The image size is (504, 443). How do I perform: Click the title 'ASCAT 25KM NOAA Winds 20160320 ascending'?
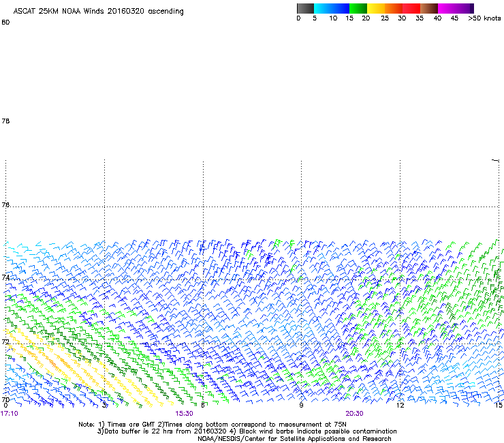tap(98, 12)
